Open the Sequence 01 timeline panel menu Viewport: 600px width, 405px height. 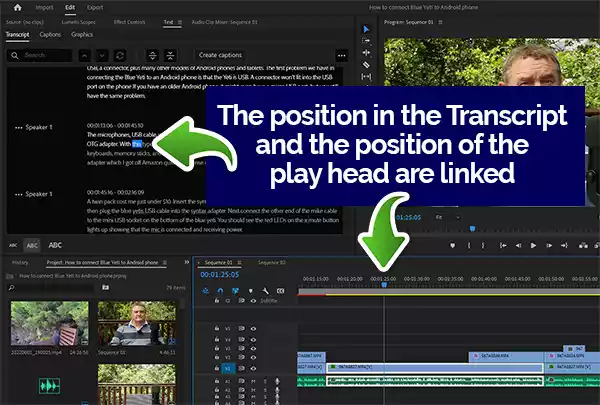coord(239,263)
